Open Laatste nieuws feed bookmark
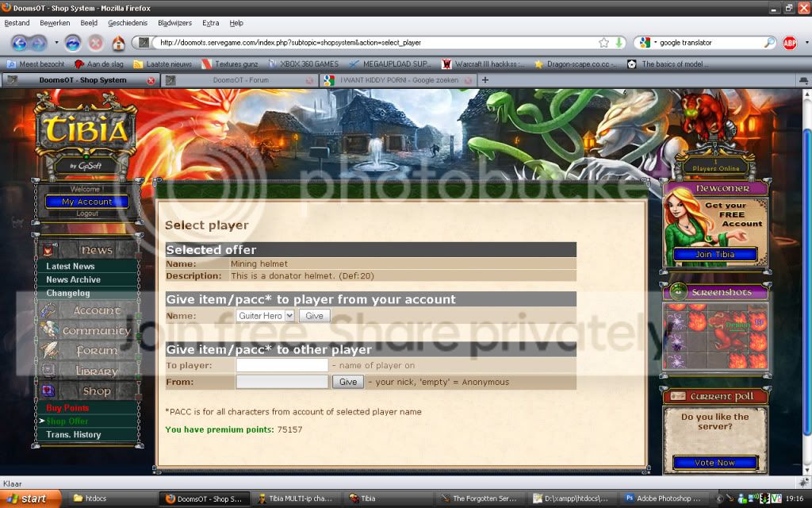The height and width of the screenshot is (508, 812). (163, 63)
